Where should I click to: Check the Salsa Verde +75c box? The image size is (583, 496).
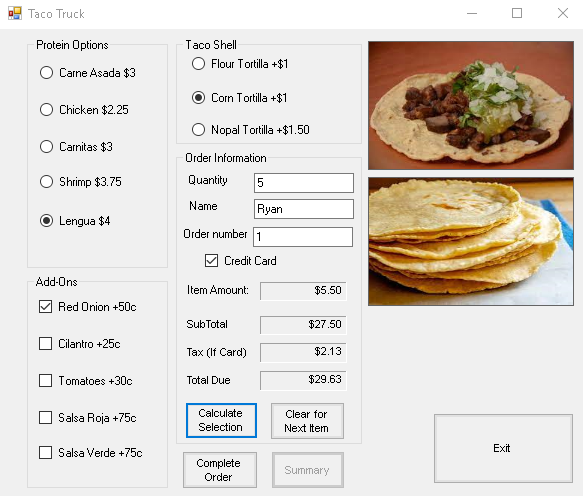pyautogui.click(x=90, y=453)
